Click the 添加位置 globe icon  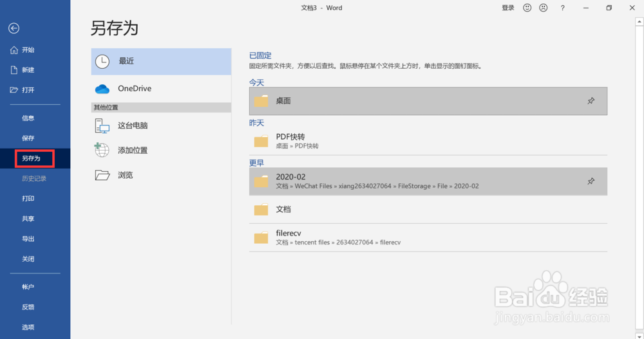102,151
